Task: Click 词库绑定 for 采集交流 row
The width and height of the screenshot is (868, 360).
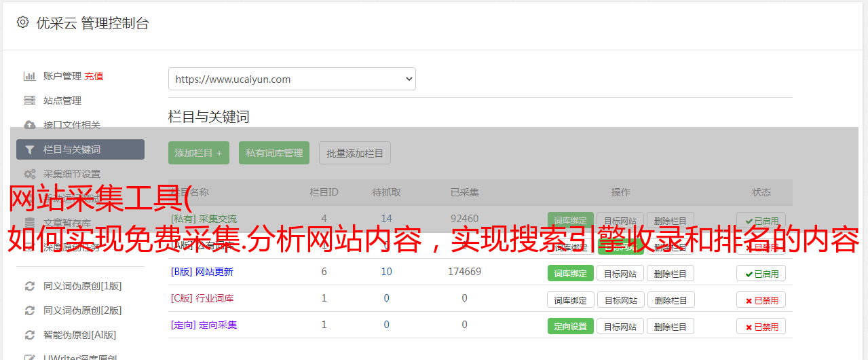Action: coord(571,220)
